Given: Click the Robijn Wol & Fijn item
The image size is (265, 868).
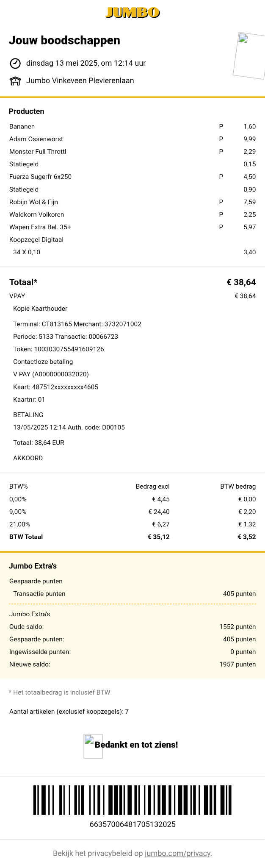Looking at the screenshot, I should tap(33, 202).
